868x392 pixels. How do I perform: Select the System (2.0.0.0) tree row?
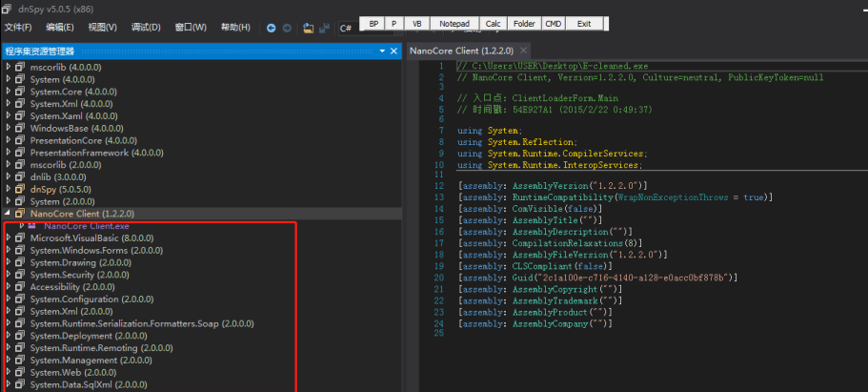tap(201, 201)
